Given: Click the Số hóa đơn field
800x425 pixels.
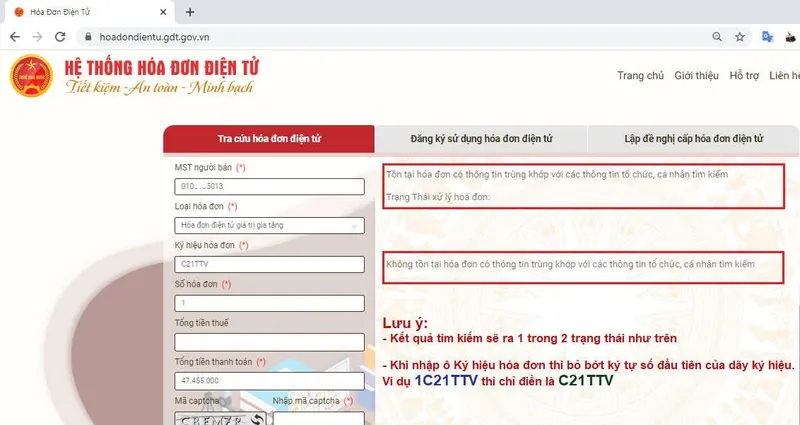Looking at the screenshot, I should [x=269, y=303].
